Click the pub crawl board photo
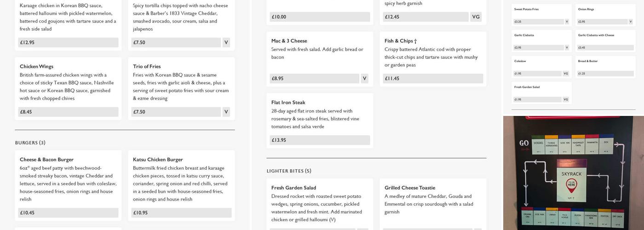 [573, 173]
